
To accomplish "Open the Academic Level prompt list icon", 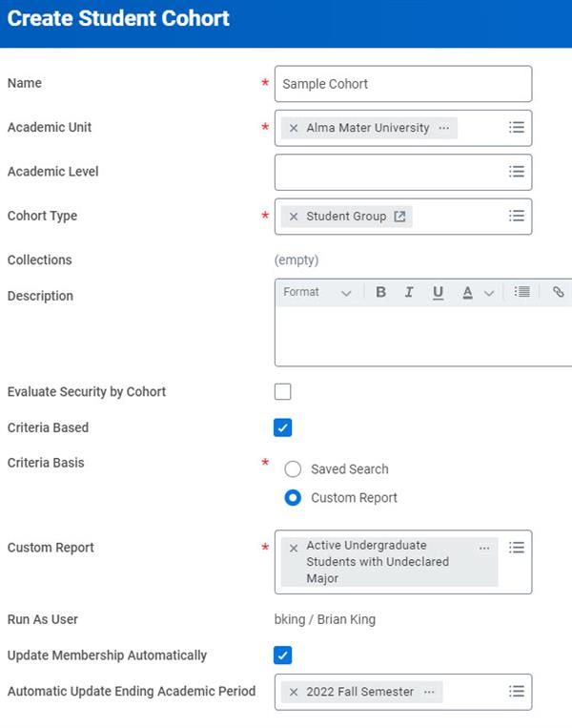I will click(517, 172).
